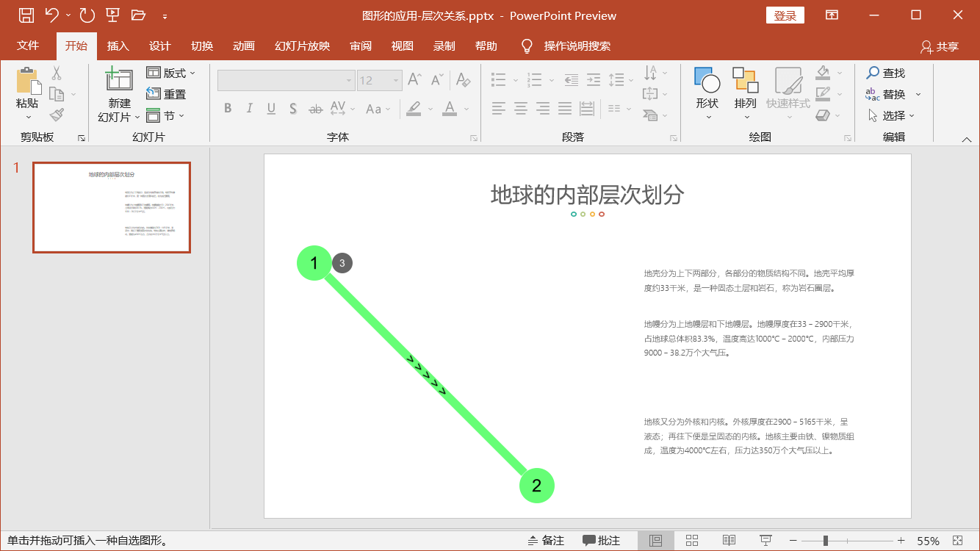
Task: Toggle text shadow S button
Action: click(292, 109)
